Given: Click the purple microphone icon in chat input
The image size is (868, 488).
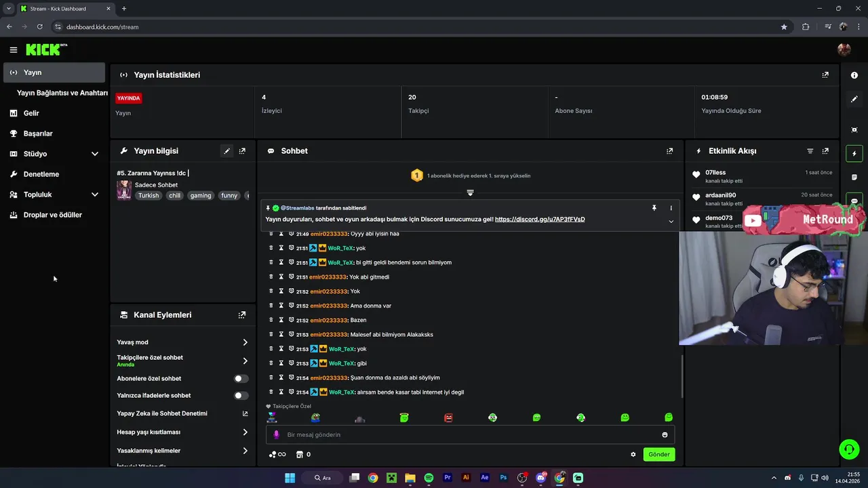Looking at the screenshot, I should coord(276,435).
